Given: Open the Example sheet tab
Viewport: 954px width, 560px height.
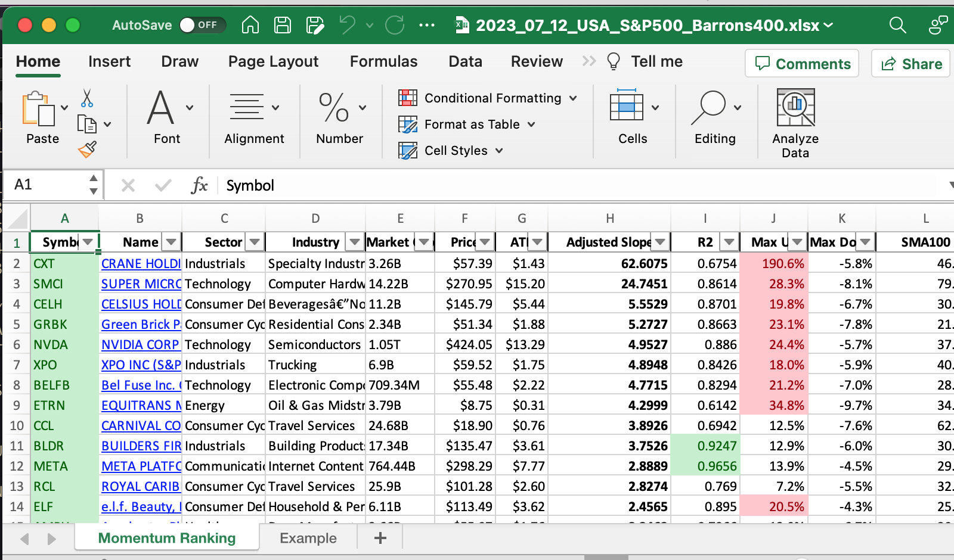Looking at the screenshot, I should [x=308, y=538].
